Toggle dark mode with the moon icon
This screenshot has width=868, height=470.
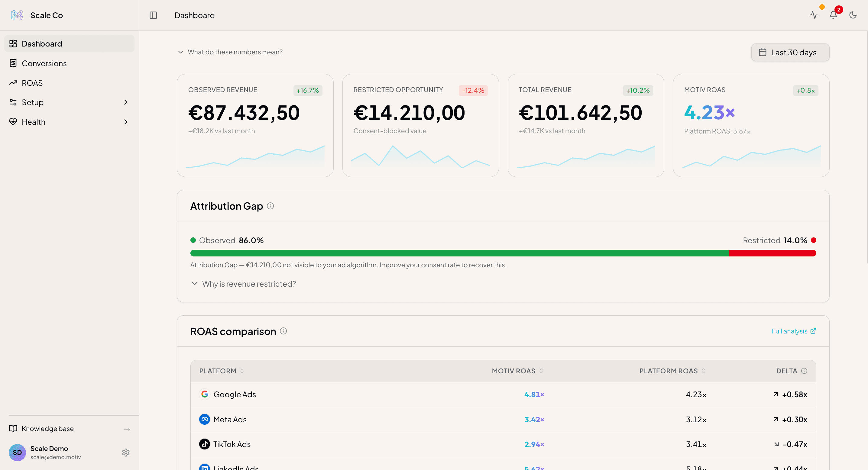[x=853, y=15]
